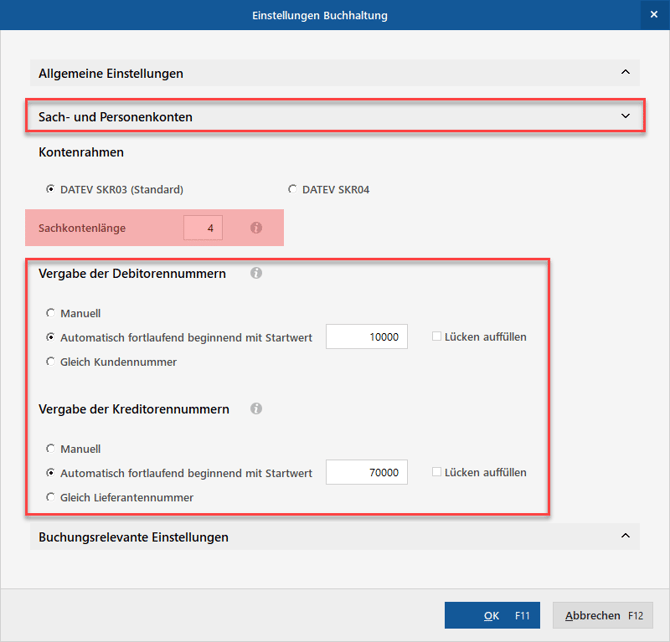The image size is (670, 642).
Task: Collapse Sach- und Personenkonten chevron
Action: pyautogui.click(x=625, y=116)
